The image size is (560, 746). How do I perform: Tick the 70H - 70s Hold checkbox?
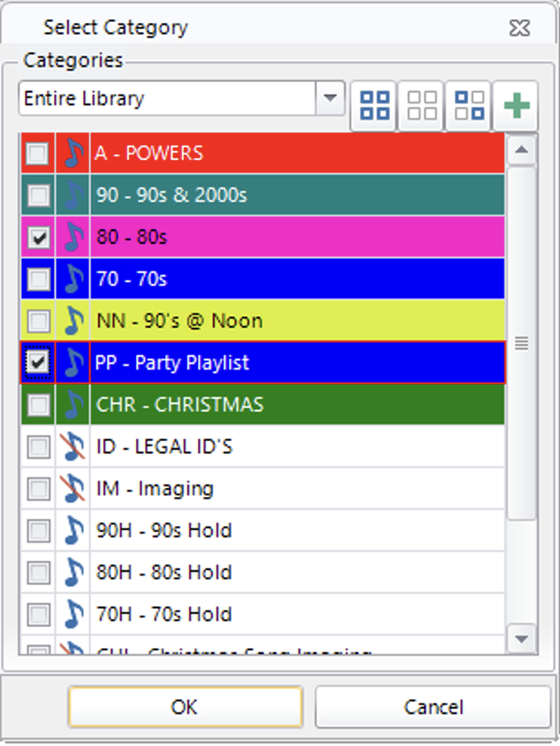(x=38, y=614)
